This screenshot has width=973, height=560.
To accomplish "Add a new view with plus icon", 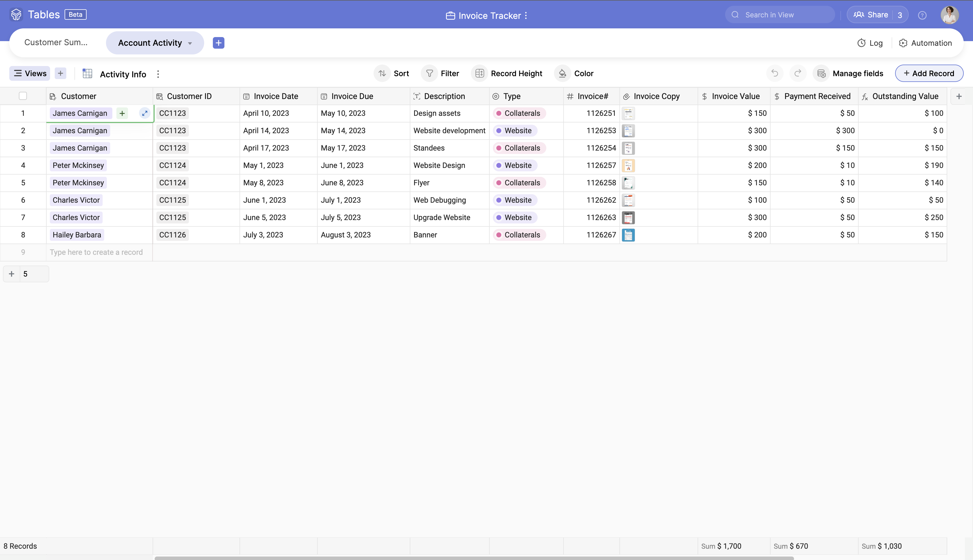I will pyautogui.click(x=61, y=73).
